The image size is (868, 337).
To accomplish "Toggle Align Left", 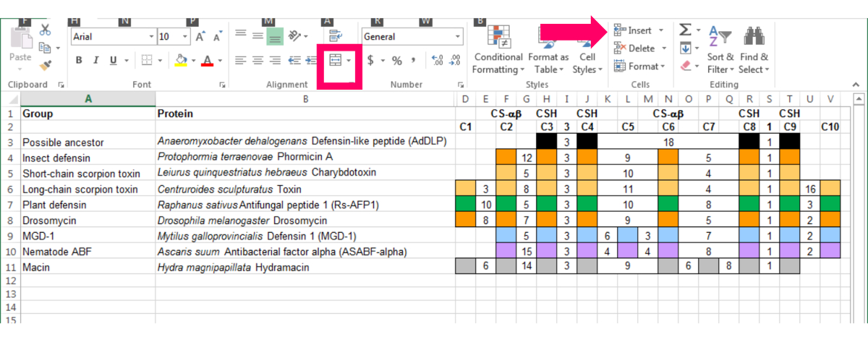I will pos(239,61).
